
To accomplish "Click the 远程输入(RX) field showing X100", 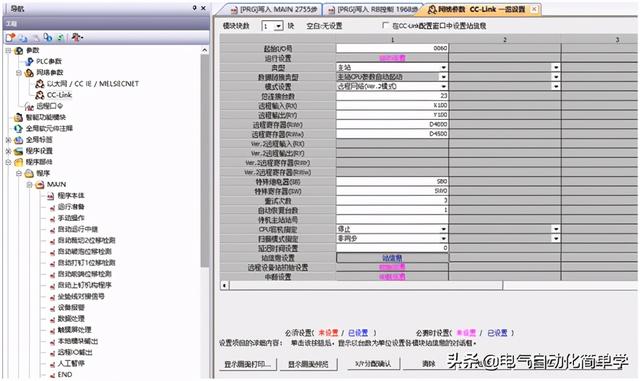I will tap(392, 105).
